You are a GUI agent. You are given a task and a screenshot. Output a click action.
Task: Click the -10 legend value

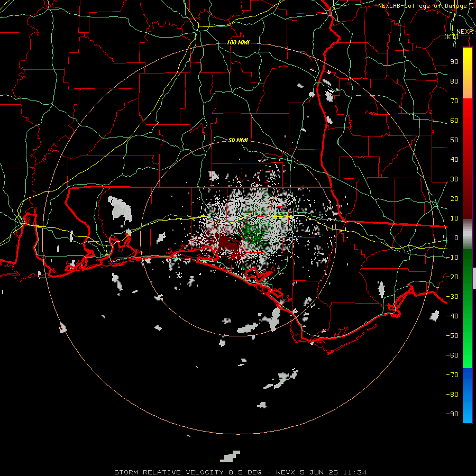pyautogui.click(x=452, y=258)
